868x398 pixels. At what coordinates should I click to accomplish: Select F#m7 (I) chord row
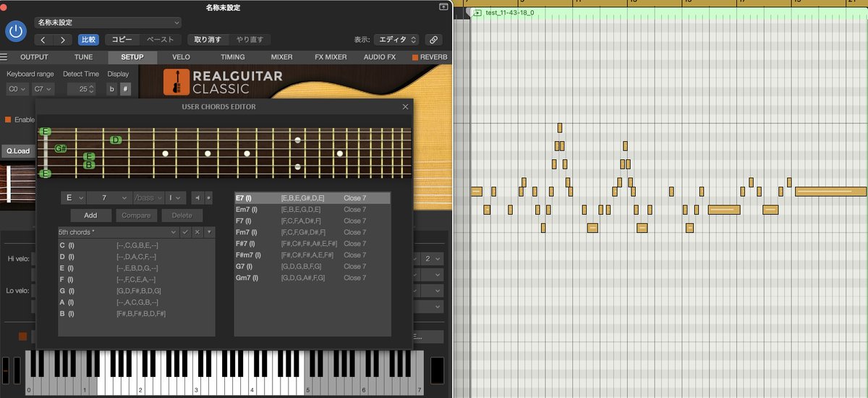tap(312, 255)
